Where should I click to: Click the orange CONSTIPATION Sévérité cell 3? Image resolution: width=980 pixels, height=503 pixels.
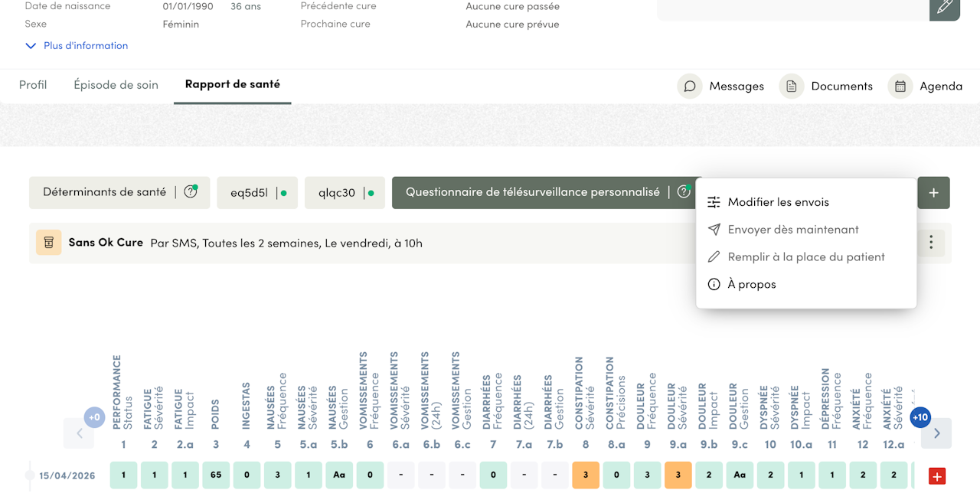[x=586, y=475]
